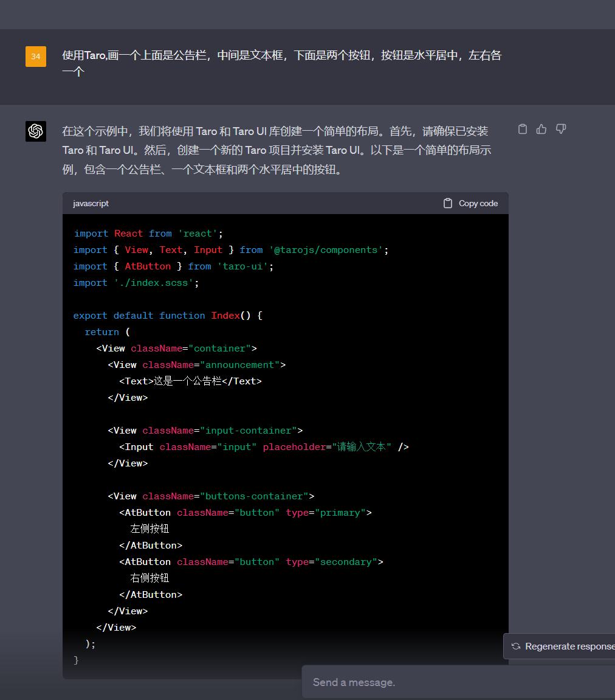Screen dimensions: 615x700
Task: Give the response a thumbs up
Action: pos(541,130)
